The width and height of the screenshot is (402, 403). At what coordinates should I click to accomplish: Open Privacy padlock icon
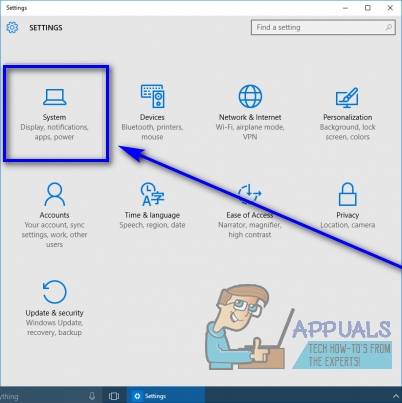point(347,194)
